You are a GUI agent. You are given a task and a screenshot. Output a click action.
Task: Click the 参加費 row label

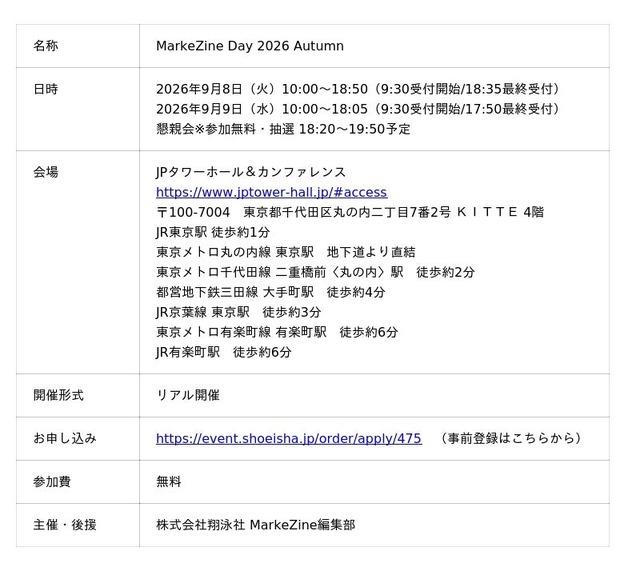coord(52,482)
